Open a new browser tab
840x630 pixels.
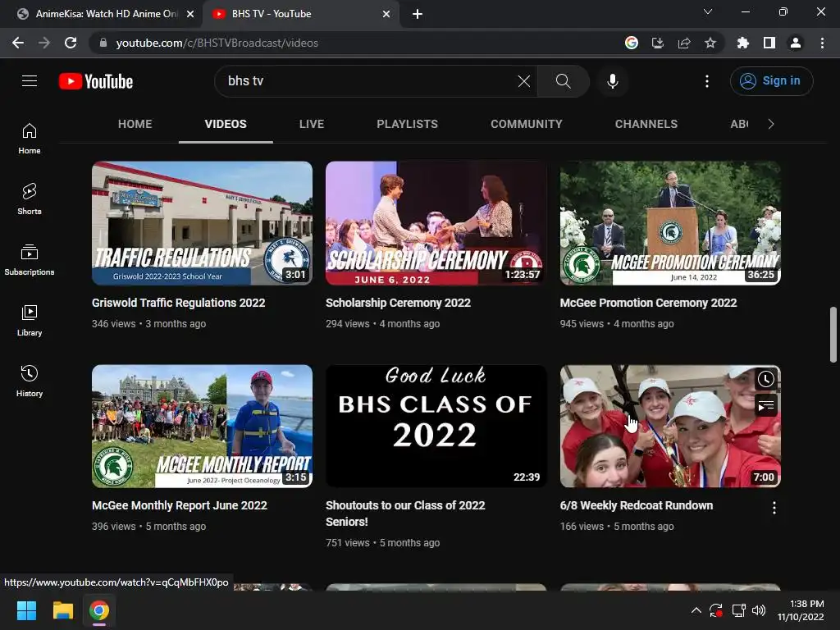(x=418, y=15)
